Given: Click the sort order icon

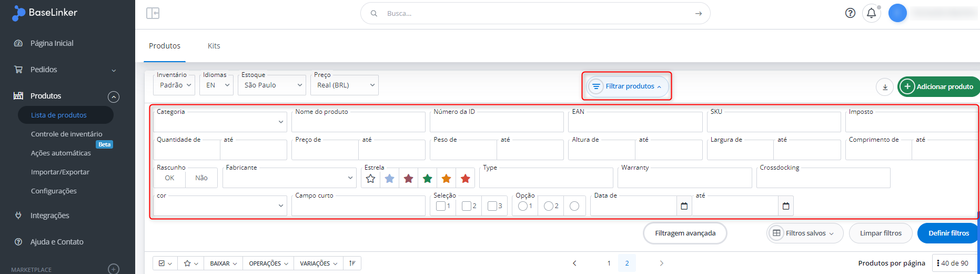Looking at the screenshot, I should [352, 263].
